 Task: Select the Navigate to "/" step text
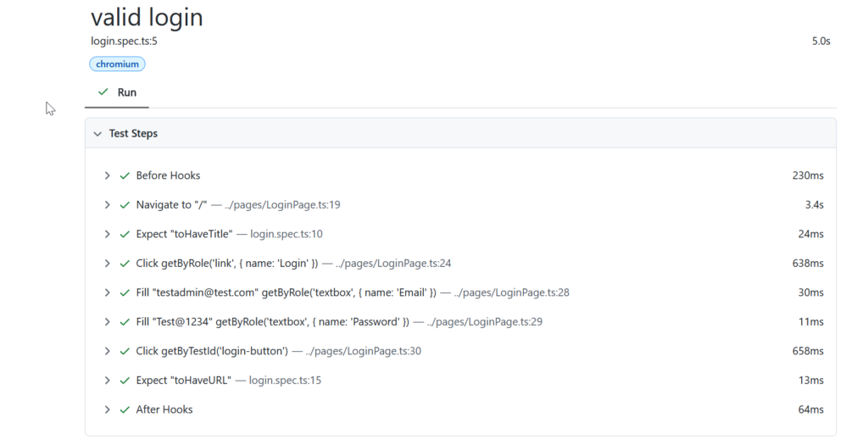(x=171, y=205)
